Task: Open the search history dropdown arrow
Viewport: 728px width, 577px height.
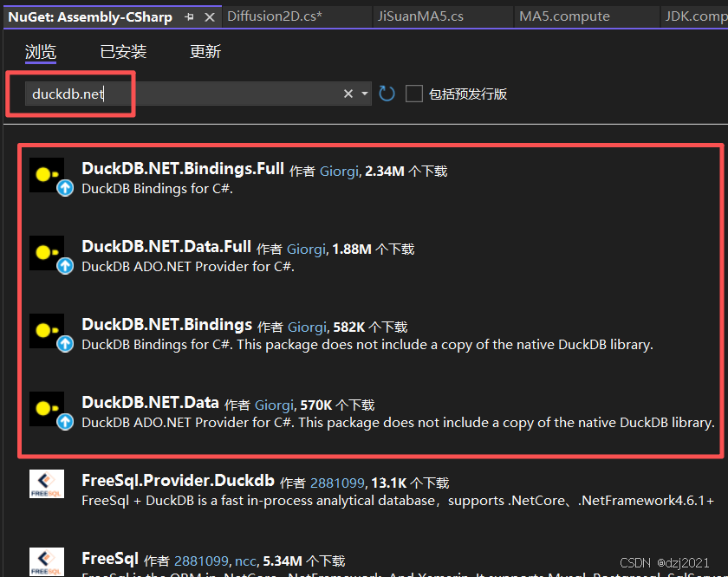Action: [x=365, y=94]
